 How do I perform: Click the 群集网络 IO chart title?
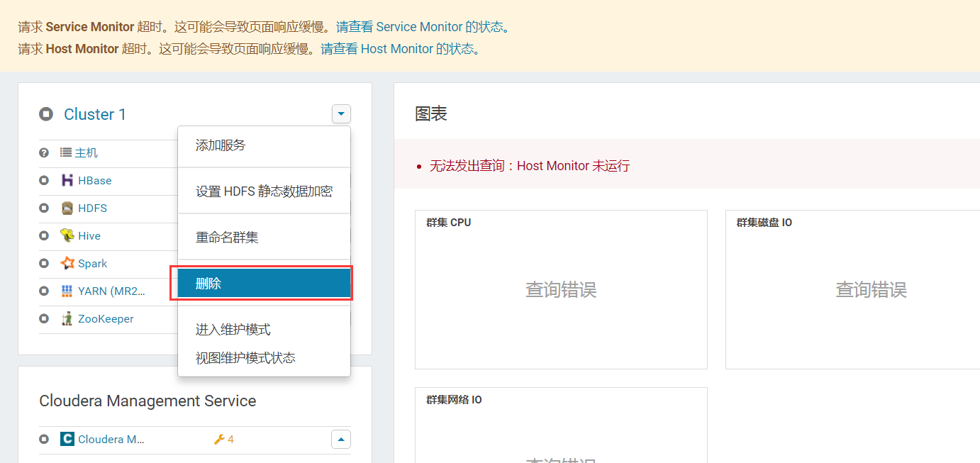click(454, 400)
